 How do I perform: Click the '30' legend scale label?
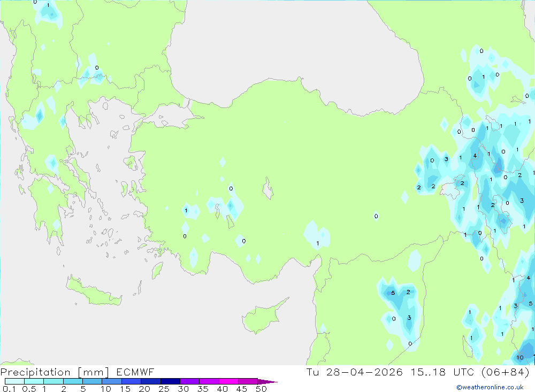183,389
